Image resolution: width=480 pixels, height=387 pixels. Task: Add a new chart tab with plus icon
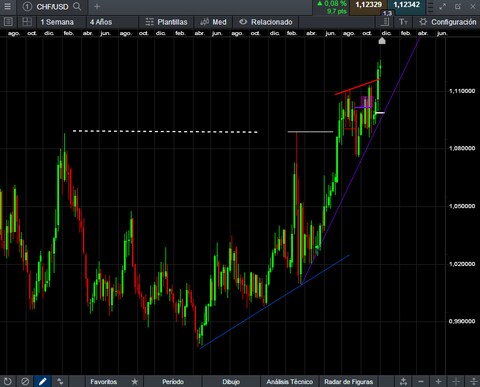[x=97, y=6]
